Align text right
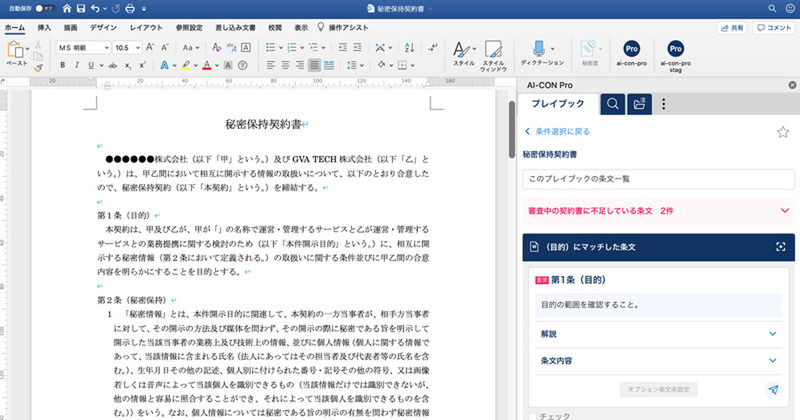Image resolution: width=800 pixels, height=420 pixels. pyautogui.click(x=299, y=65)
